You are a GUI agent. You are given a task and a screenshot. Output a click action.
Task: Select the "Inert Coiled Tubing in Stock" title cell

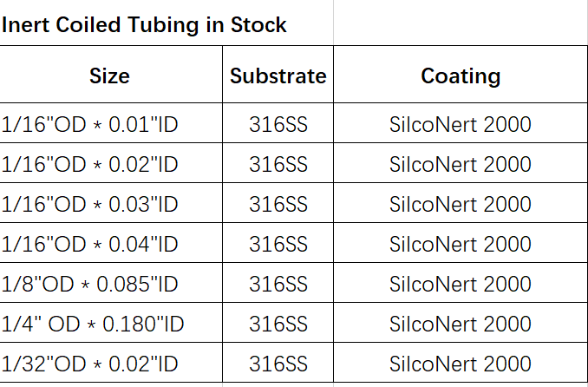(144, 25)
